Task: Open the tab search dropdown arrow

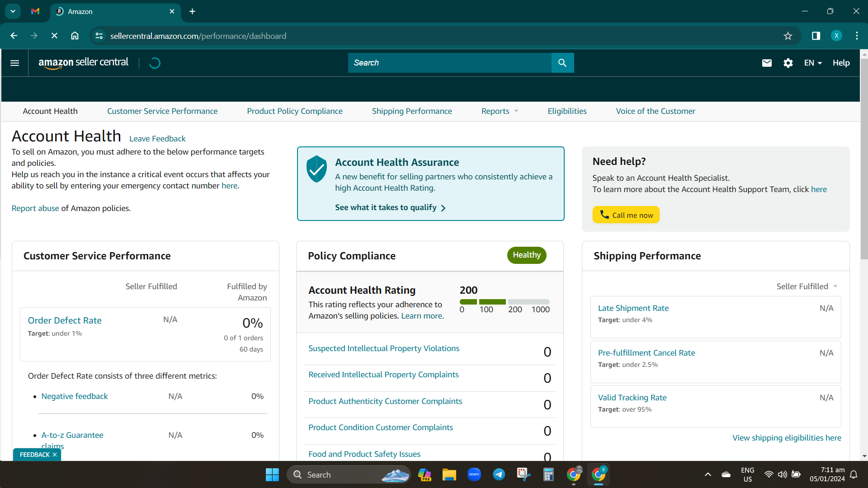Action: 13,11
